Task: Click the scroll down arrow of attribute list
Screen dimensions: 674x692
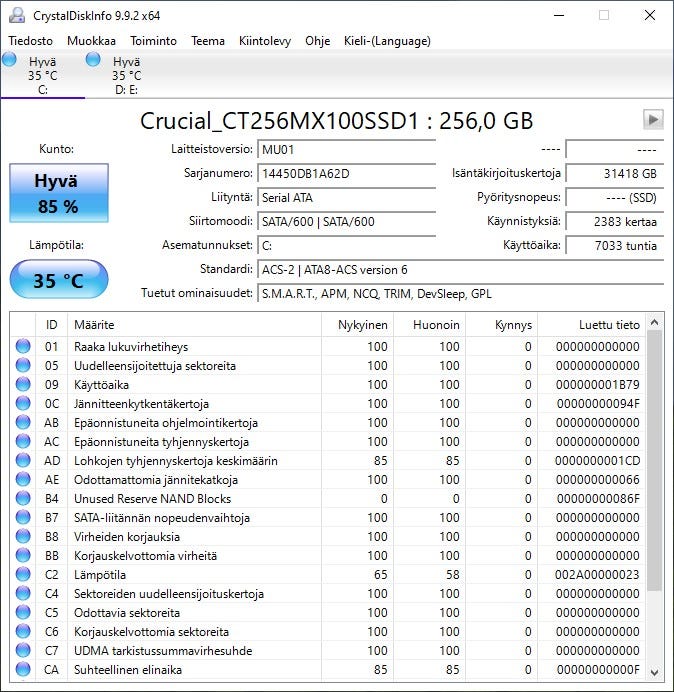Action: [x=655, y=672]
